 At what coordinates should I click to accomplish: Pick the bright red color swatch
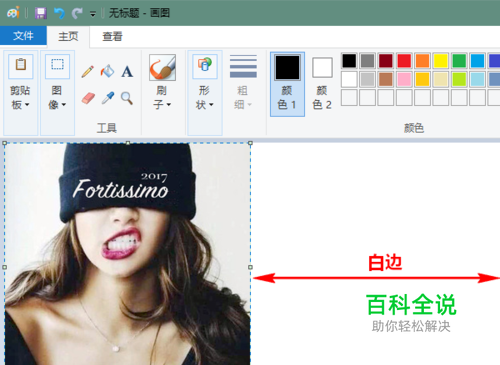(404, 61)
